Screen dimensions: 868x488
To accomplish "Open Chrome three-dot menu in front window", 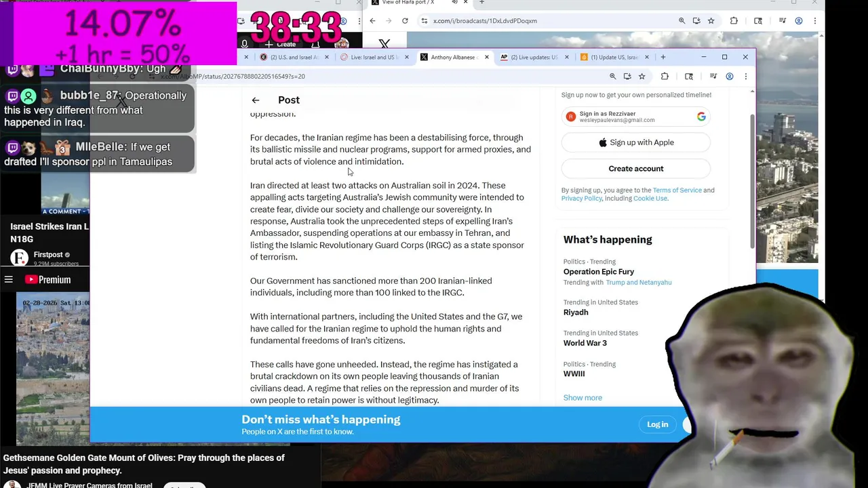I will point(745,77).
